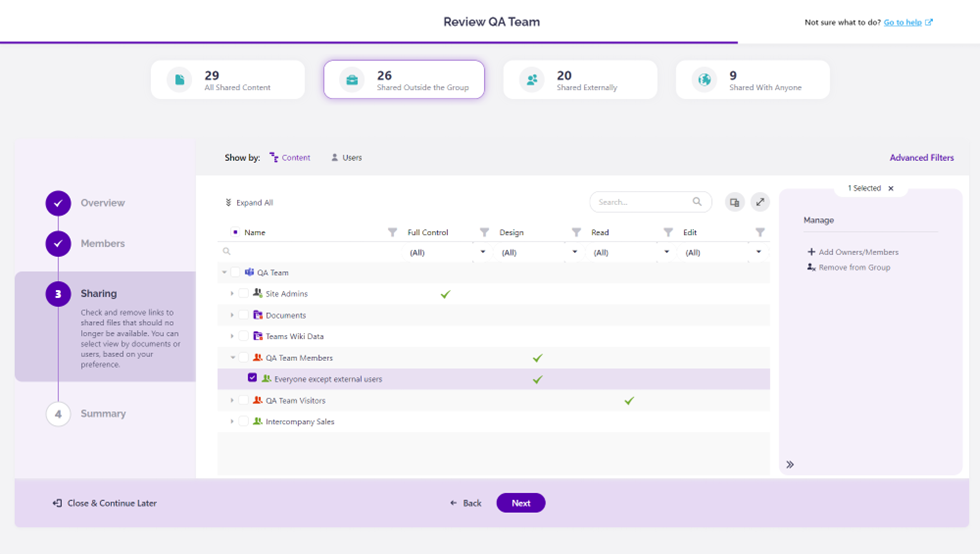Click Remove from Group in Manage panel
The width and height of the screenshot is (980, 554).
pyautogui.click(x=848, y=268)
